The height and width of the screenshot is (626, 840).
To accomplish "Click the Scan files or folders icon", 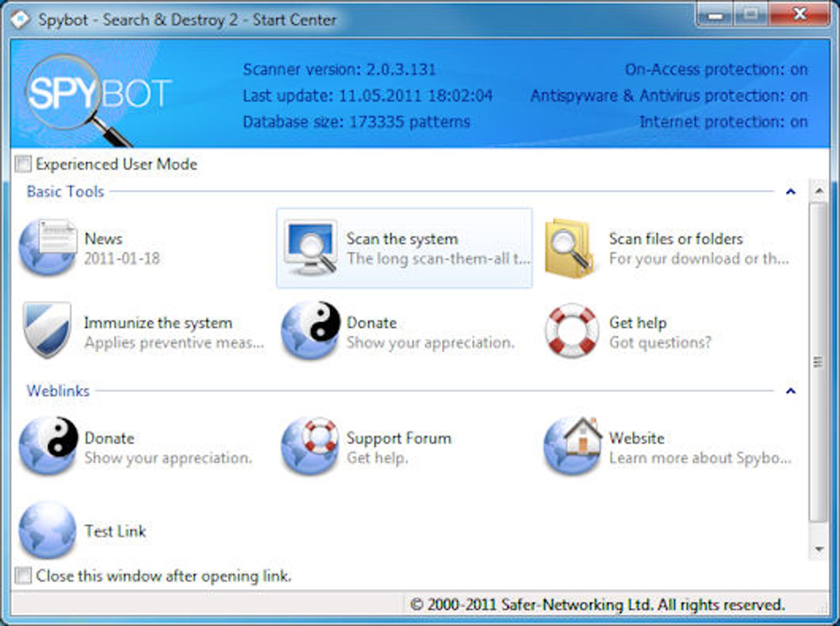I will [570, 248].
